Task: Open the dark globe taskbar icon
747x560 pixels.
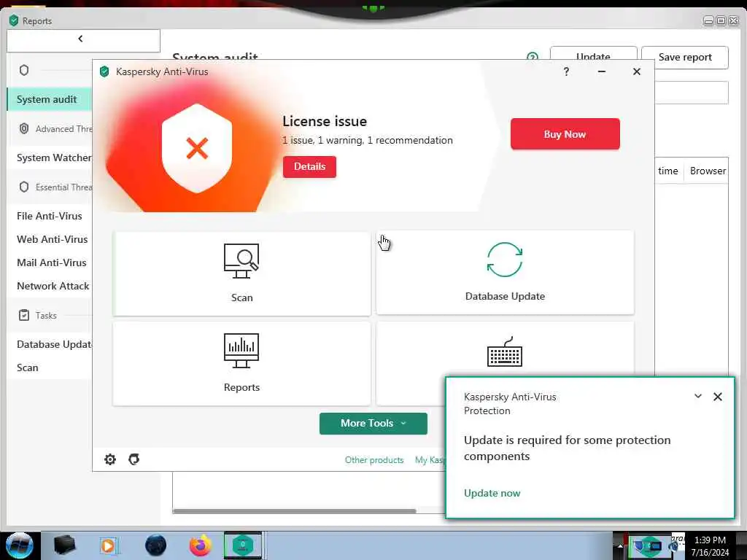Action: [x=156, y=545]
